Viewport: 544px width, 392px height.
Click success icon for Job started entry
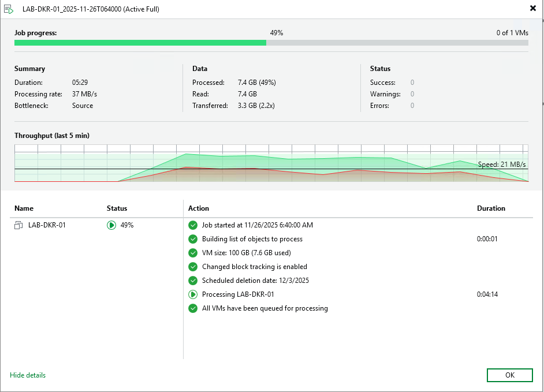tap(193, 225)
